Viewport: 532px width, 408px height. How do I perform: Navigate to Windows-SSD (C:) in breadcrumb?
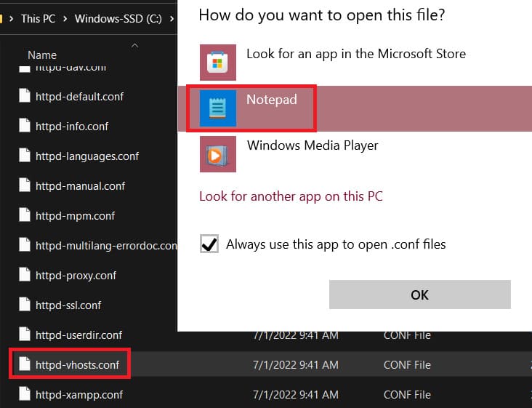[118, 19]
